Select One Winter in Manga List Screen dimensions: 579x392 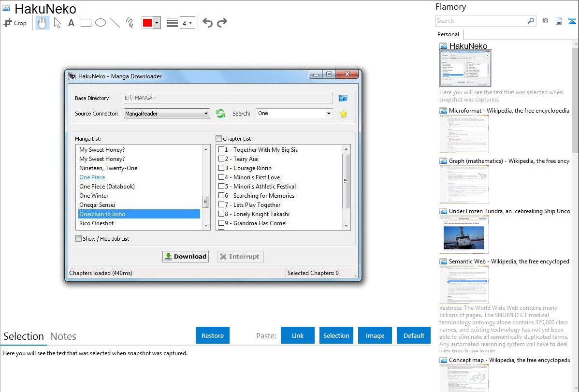coord(94,195)
